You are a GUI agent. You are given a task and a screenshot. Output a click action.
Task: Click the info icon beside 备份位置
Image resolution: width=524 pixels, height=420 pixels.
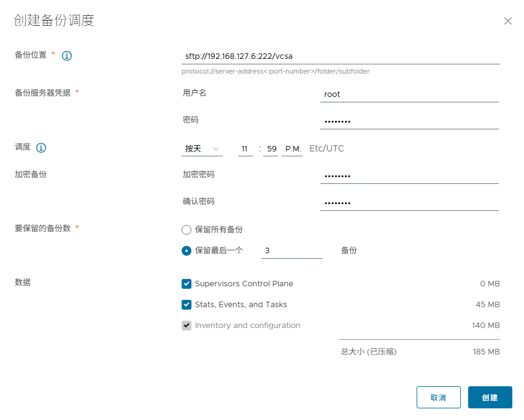click(67, 56)
